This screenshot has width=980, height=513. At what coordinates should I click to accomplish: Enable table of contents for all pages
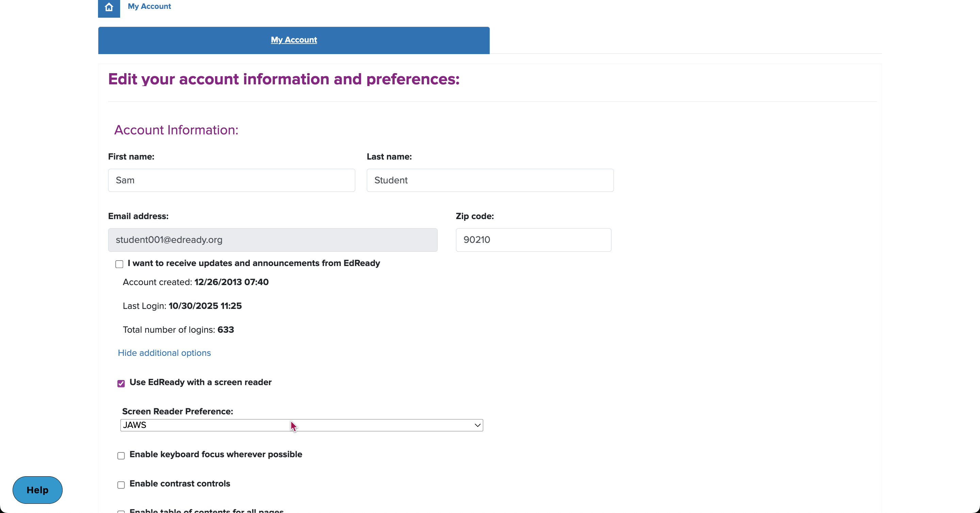click(121, 512)
